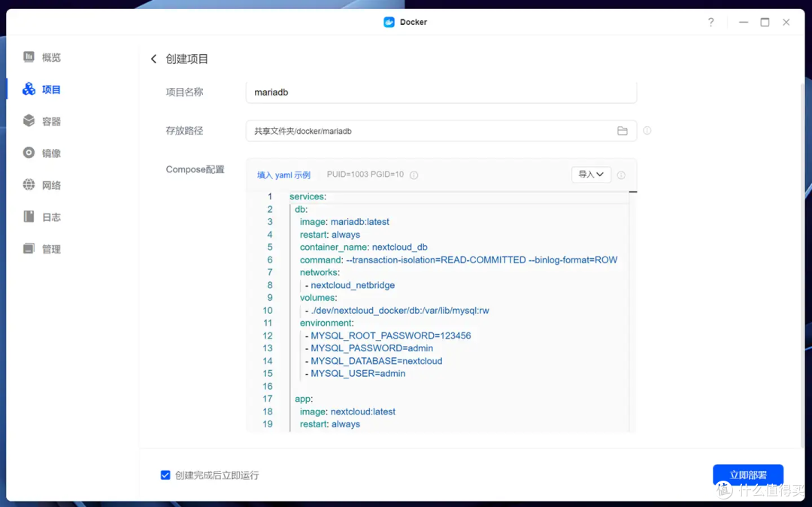Click 'MYSQL_DATABASE=nextcloud' line

pos(374,361)
